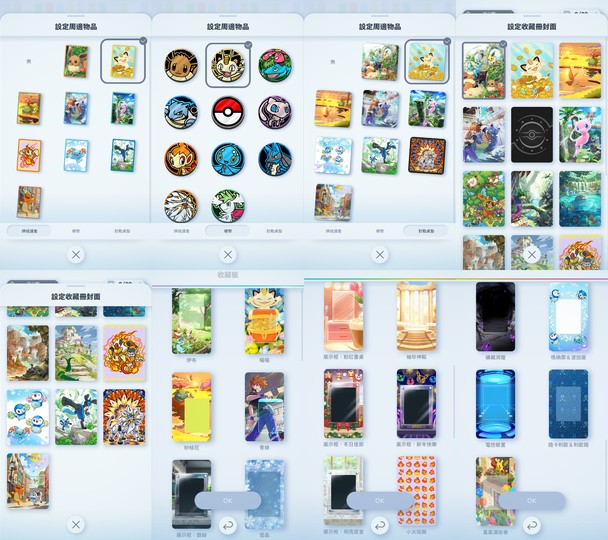Select 無 (none) in the card sleeve panel
The height and width of the screenshot is (540, 608).
click(29, 62)
